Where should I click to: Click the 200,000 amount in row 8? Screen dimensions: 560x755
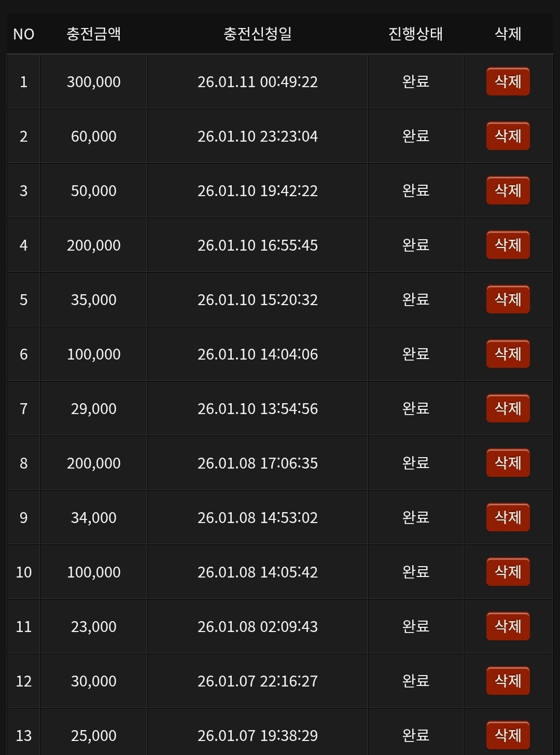coord(94,463)
